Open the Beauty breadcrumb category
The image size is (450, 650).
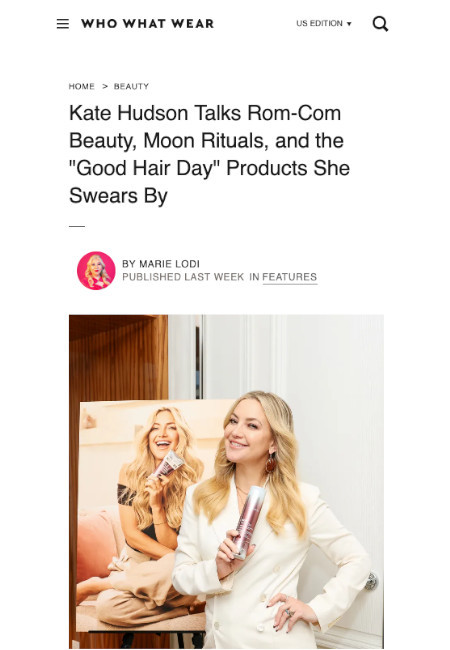(x=131, y=87)
